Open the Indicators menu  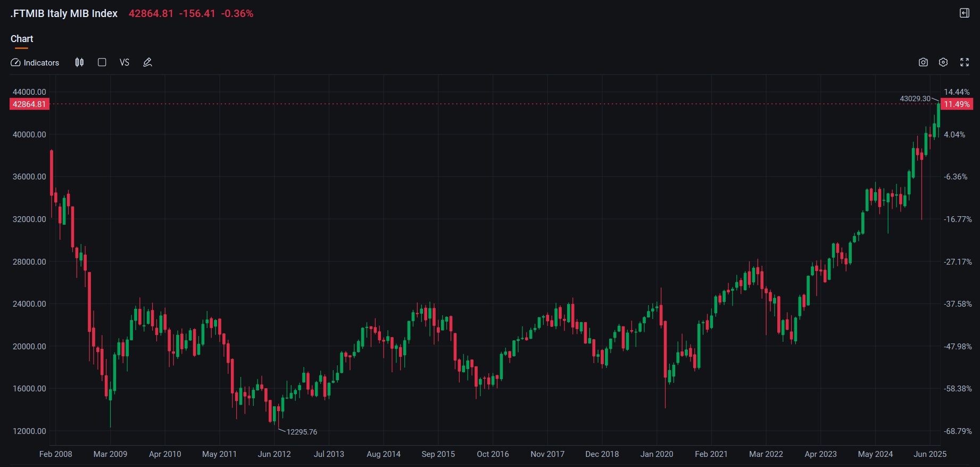35,63
